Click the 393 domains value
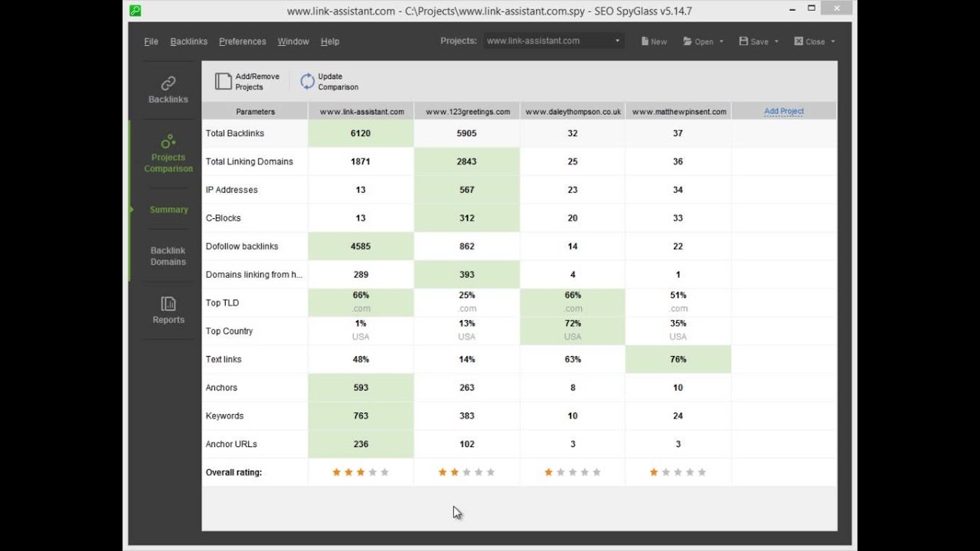 [x=466, y=275]
